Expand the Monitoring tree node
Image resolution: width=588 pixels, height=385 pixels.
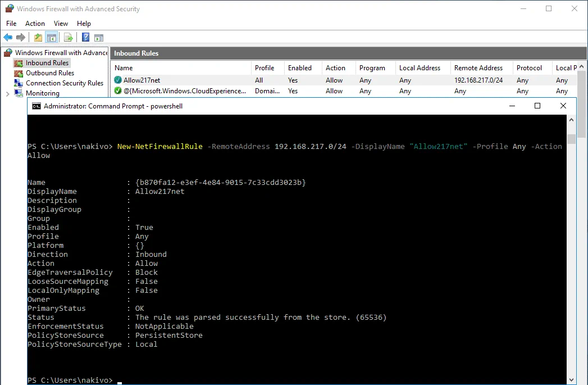click(7, 93)
